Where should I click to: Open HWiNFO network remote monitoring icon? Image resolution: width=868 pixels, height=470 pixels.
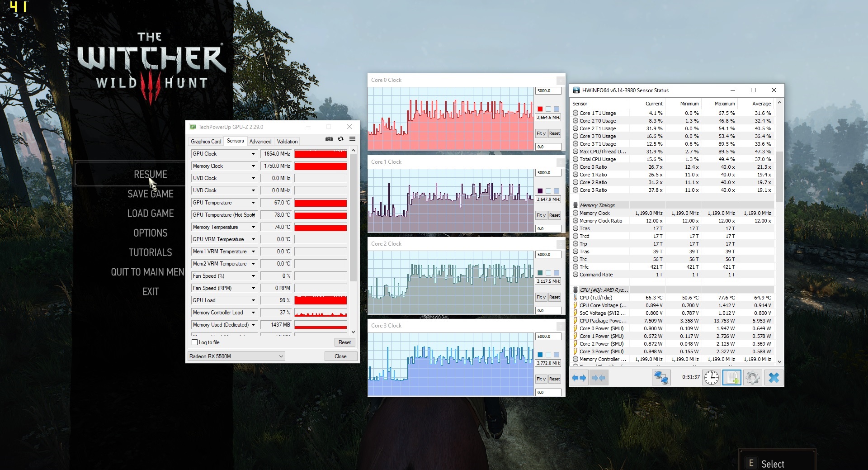coord(661,378)
